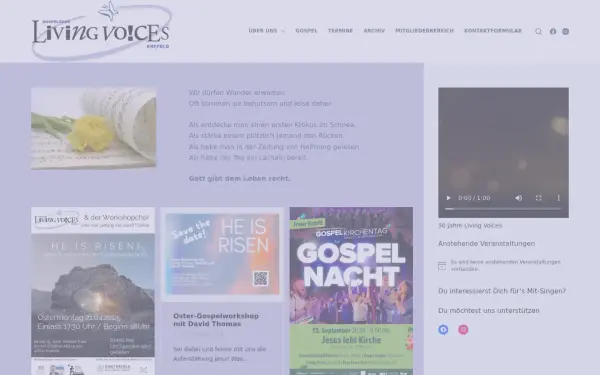600x375 pixels.
Task: Open the Termine menu item
Action: [341, 31]
